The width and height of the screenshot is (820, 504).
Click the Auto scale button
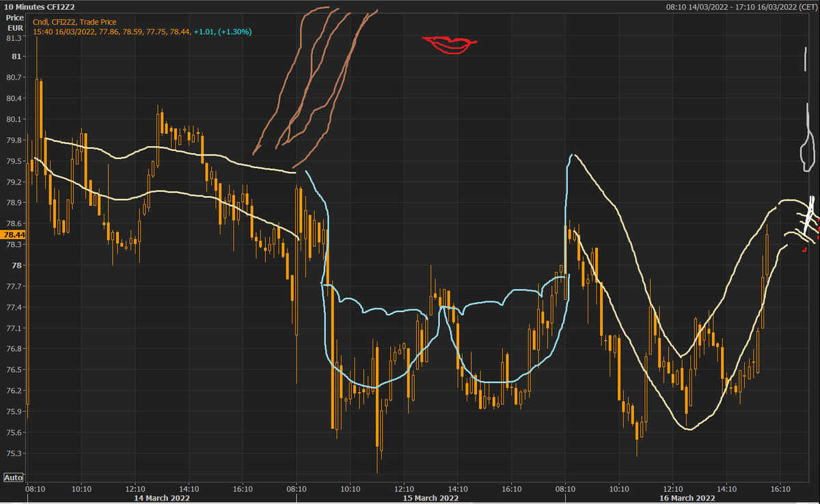pos(14,477)
